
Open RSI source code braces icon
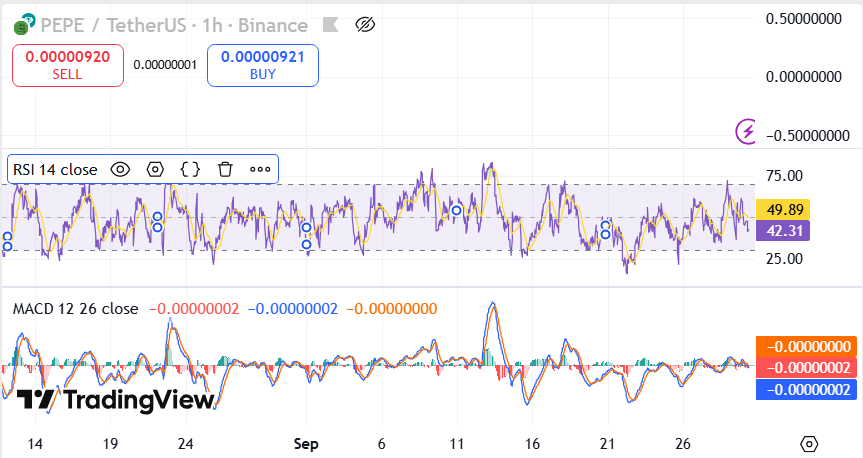point(190,170)
